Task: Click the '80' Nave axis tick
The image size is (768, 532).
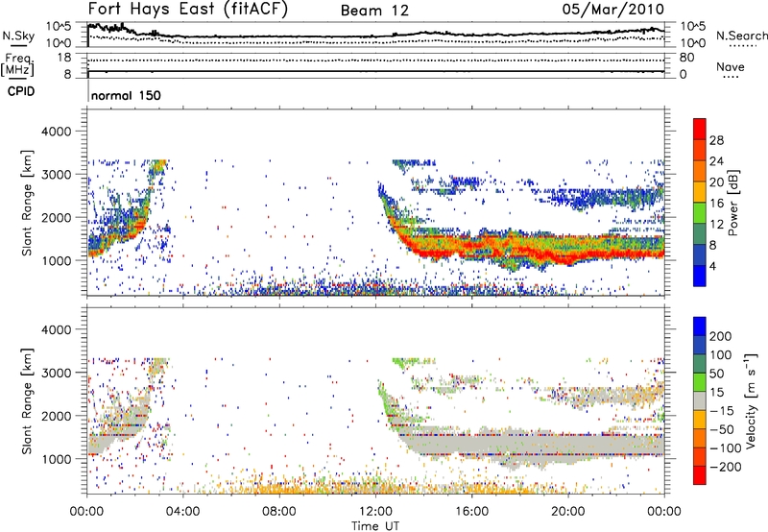Action: click(686, 58)
